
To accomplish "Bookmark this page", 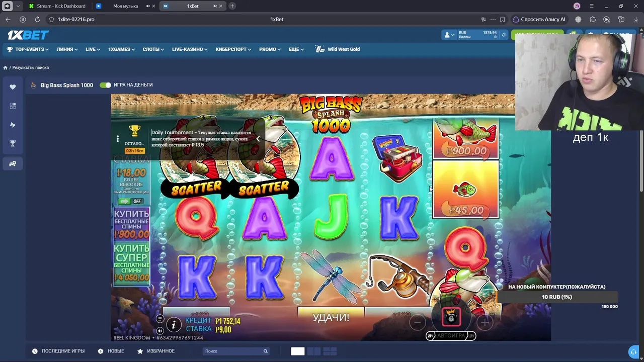I will tap(502, 20).
